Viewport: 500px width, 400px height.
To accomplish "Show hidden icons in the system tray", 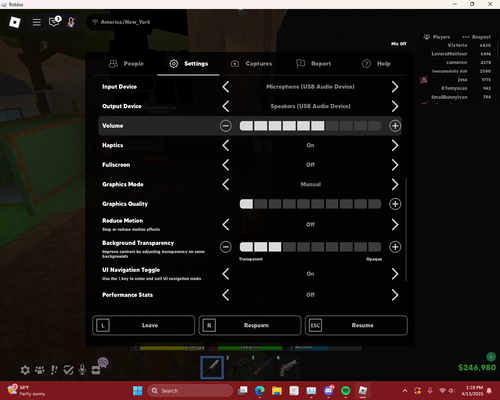I will pyautogui.click(x=405, y=391).
